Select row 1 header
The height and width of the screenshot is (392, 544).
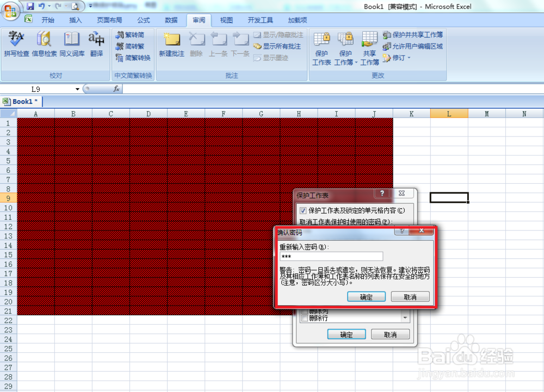(x=8, y=123)
